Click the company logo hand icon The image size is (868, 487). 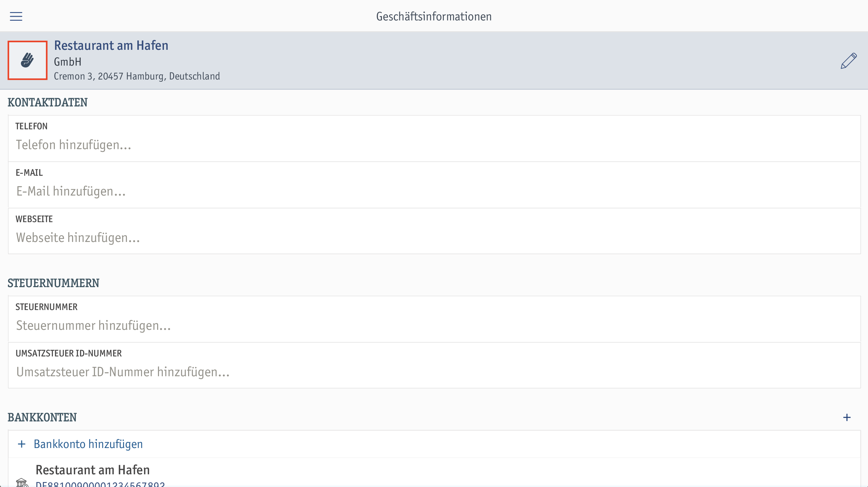pyautogui.click(x=27, y=60)
